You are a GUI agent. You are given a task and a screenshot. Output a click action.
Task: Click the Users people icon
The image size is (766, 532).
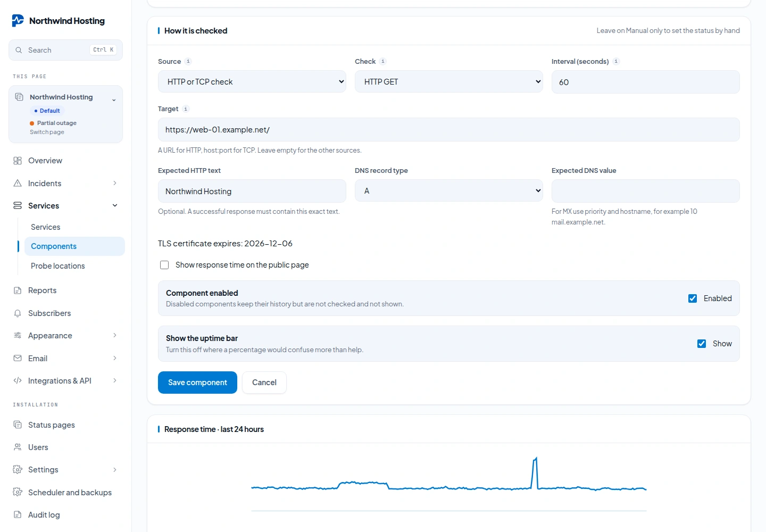(x=18, y=447)
